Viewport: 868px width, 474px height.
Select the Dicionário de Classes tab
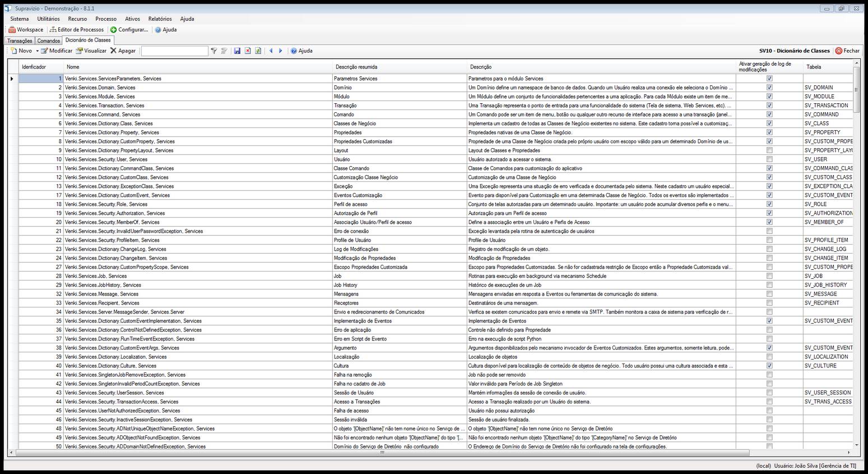click(88, 40)
